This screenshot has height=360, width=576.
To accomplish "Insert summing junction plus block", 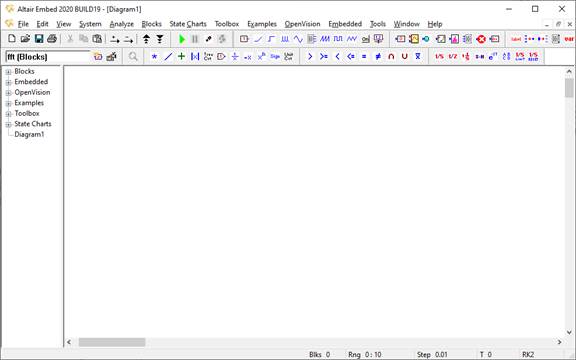I will tap(181, 57).
